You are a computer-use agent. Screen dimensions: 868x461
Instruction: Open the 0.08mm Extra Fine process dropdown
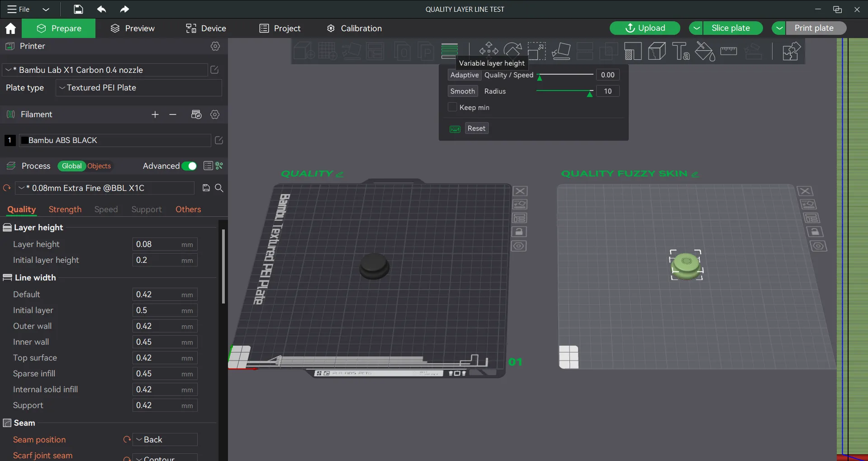pos(105,188)
